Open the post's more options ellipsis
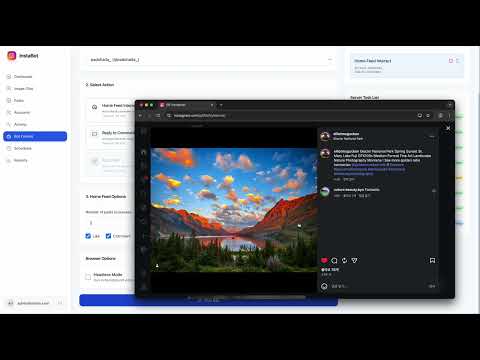The height and width of the screenshot is (360, 480). (432, 136)
